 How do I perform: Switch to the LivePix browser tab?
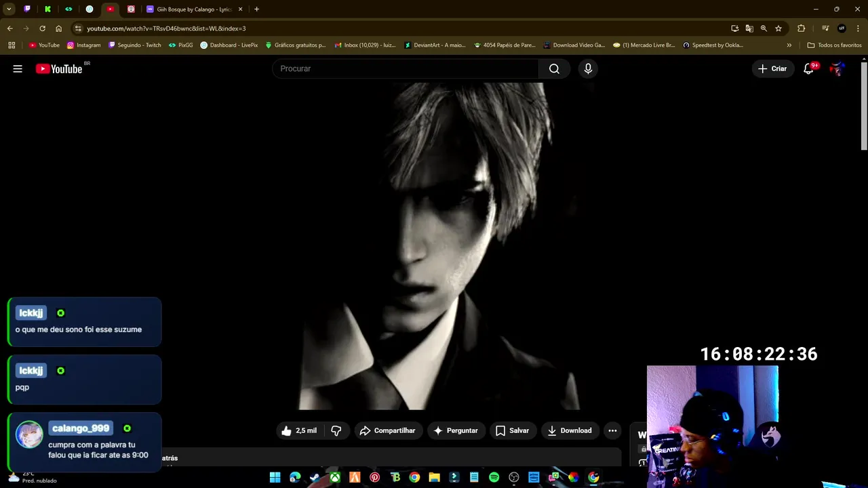pos(90,9)
